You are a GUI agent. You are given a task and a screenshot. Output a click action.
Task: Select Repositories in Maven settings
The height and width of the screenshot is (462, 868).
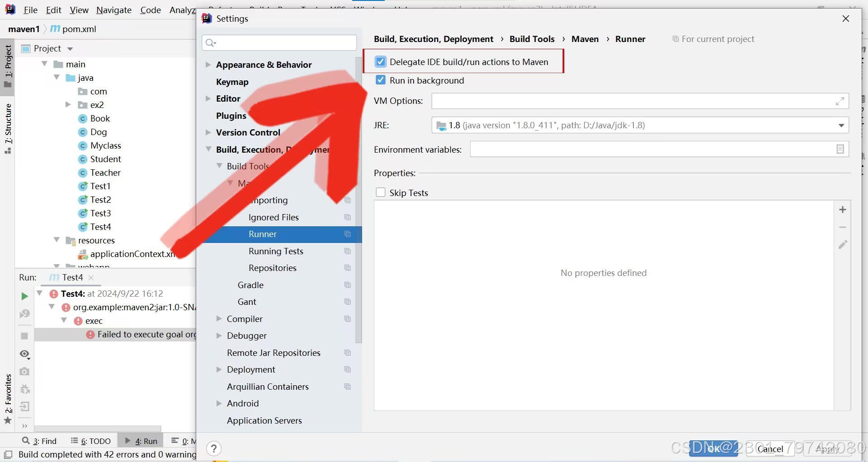click(x=273, y=268)
